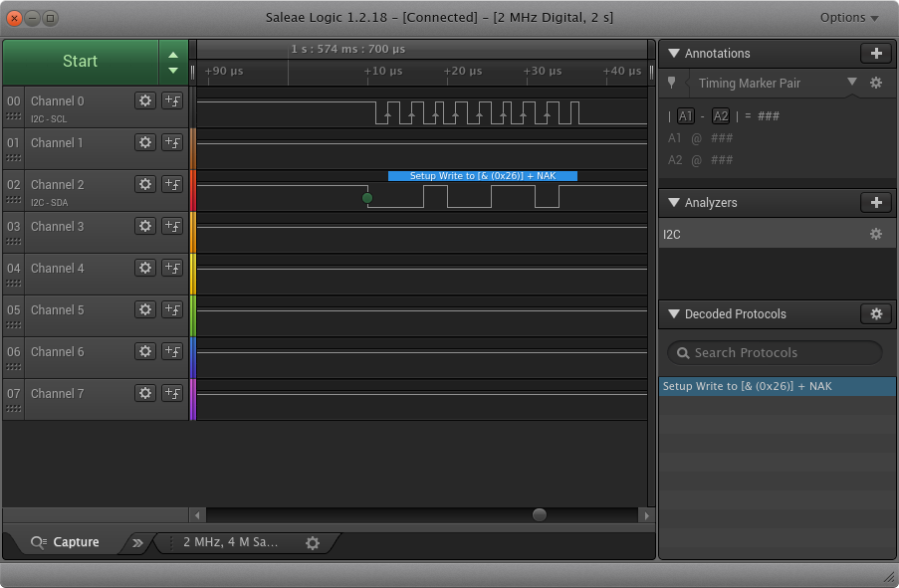Screen dimensions: 899x588
Task: Open Channel 1 settings gear
Action: [x=145, y=142]
